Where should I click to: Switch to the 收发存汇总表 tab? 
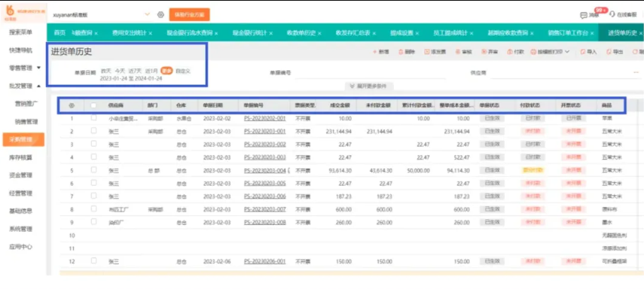coord(353,33)
